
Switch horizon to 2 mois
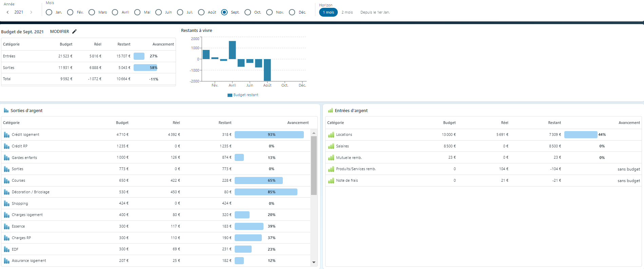(347, 12)
